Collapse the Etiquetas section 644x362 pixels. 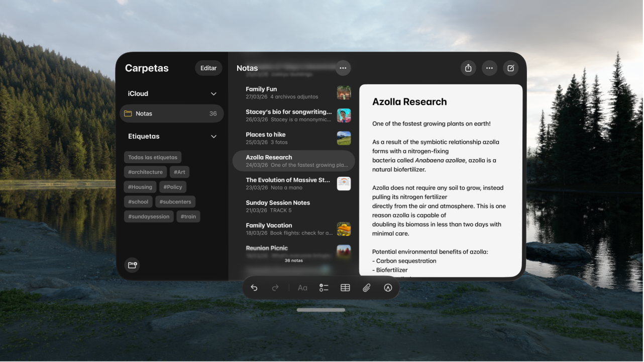point(213,137)
